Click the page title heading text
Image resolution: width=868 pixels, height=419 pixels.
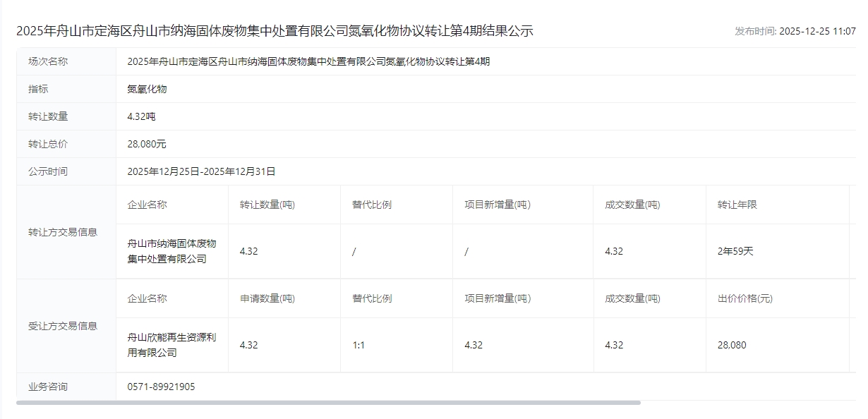pos(275,31)
